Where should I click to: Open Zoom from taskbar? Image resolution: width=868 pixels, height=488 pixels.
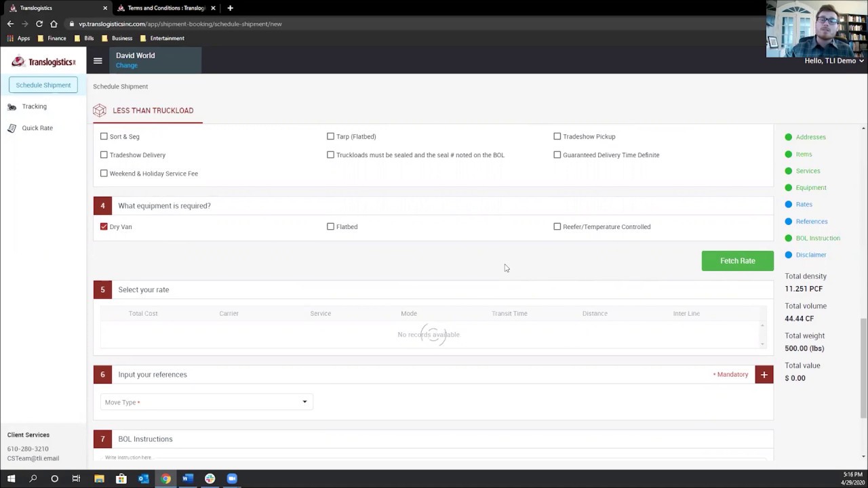232,479
